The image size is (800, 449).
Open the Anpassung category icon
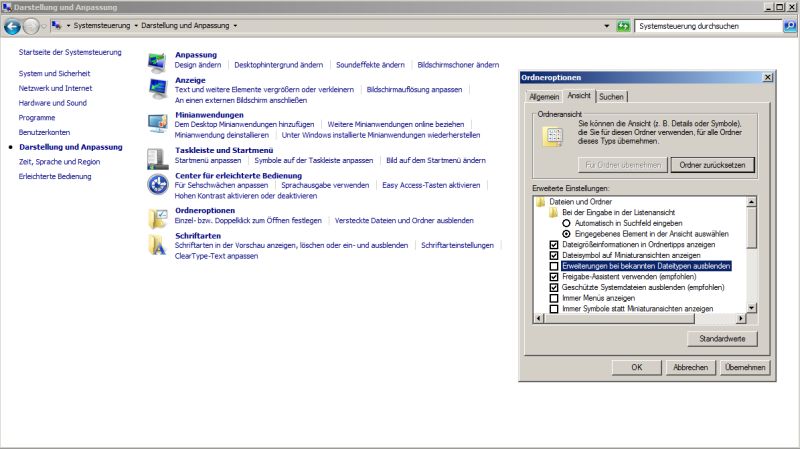point(157,61)
